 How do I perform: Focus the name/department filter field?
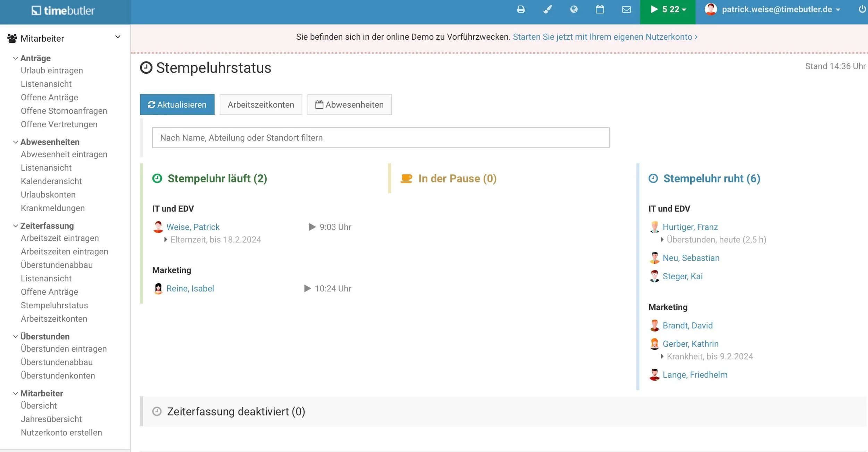pos(381,138)
